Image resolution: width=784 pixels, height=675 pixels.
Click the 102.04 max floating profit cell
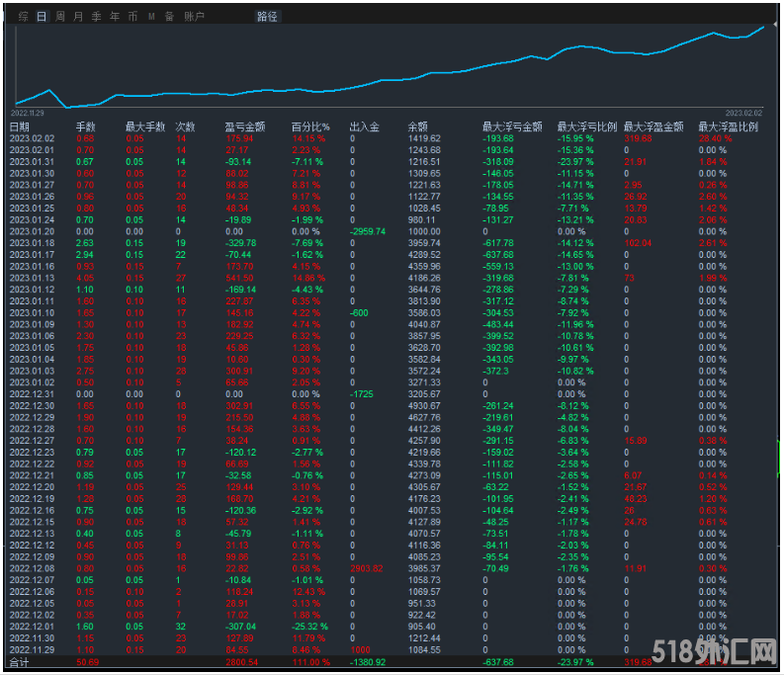tap(638, 243)
